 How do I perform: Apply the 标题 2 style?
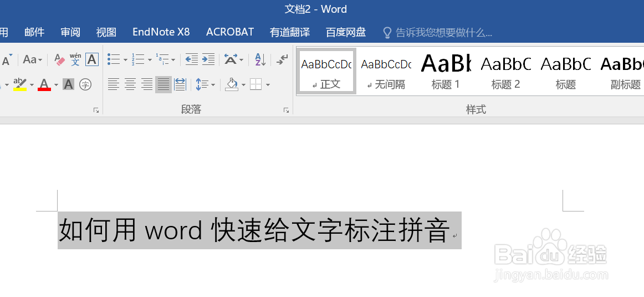coord(506,71)
